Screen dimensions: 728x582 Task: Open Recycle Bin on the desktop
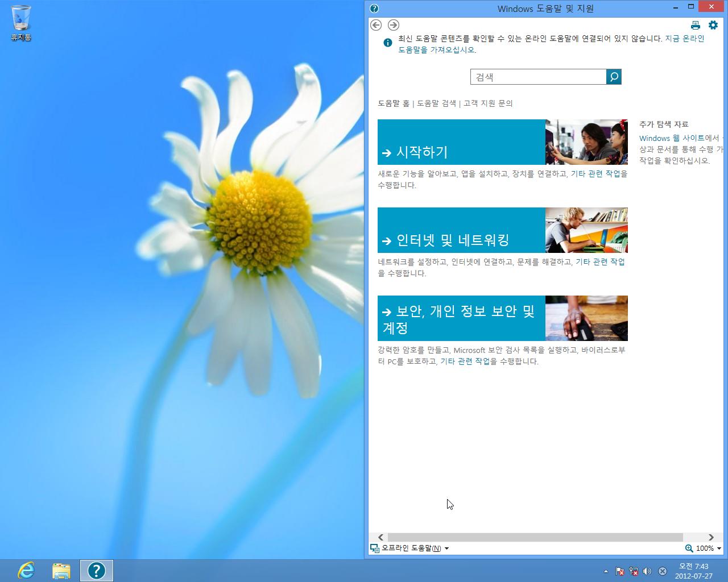click(x=21, y=23)
